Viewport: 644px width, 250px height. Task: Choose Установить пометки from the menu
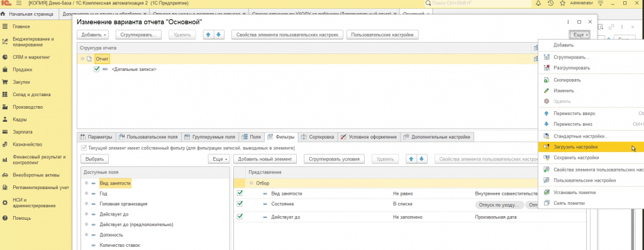point(591,192)
